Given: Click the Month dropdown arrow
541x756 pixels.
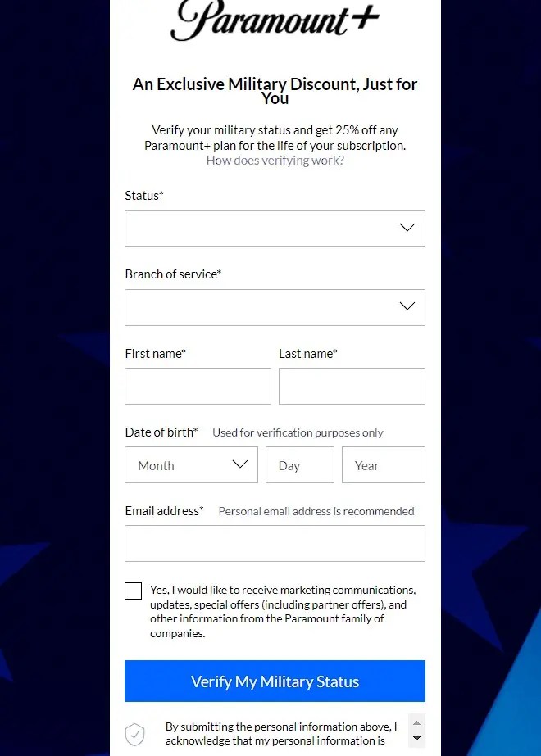Looking at the screenshot, I should click(x=239, y=464).
